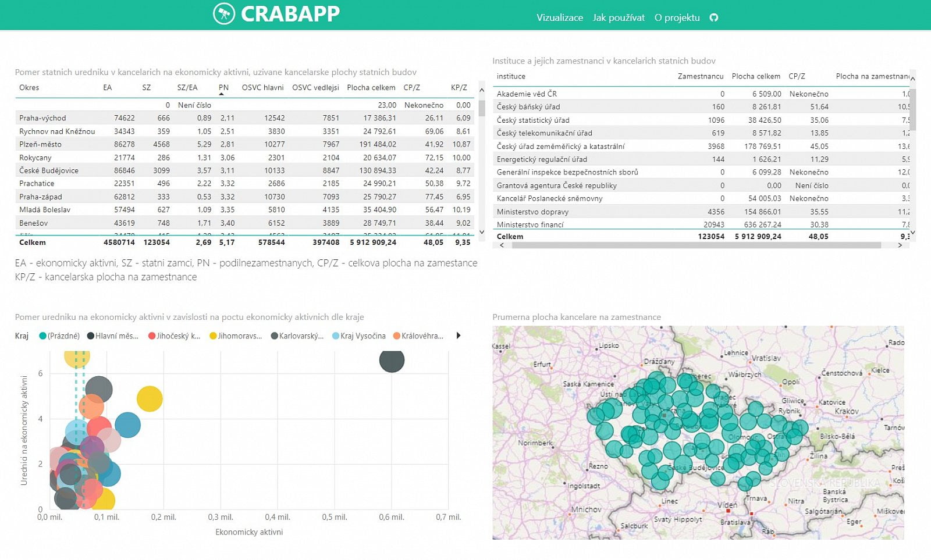
Task: Click the CRABAPP gavel logo icon
Action: [x=223, y=13]
